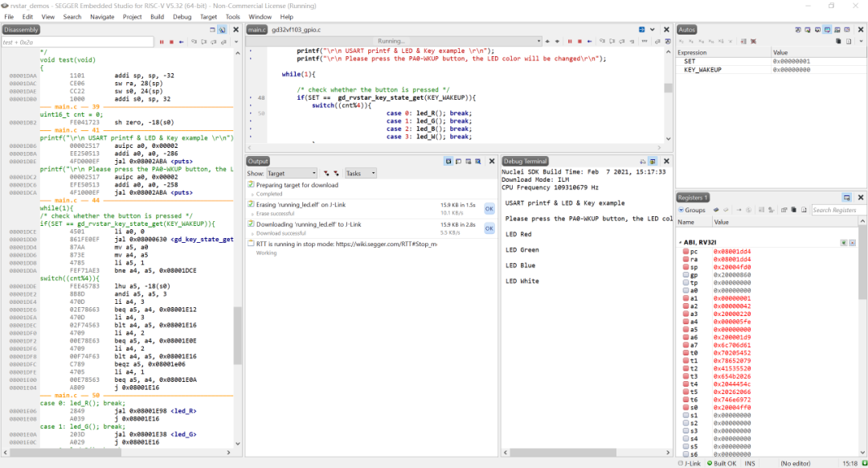
Task: Select the SET expression row in Autos
Action: [x=771, y=61]
